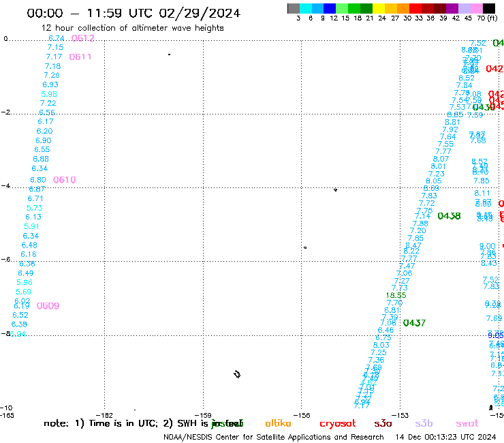Click the '00:00 – 11:59 UTC 02/29/2024' title
504x443 pixels.
tap(133, 13)
